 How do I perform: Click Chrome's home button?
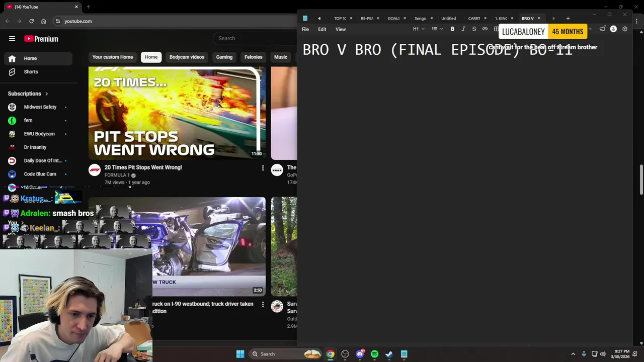point(43,21)
